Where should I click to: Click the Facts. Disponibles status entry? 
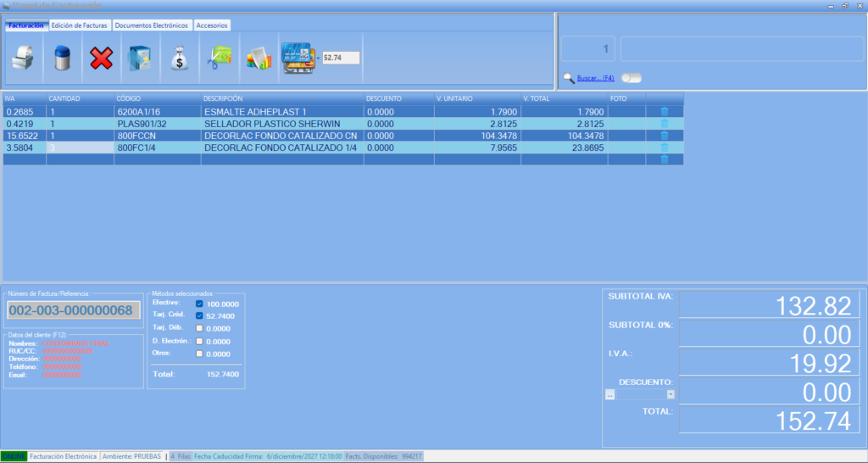point(383,456)
